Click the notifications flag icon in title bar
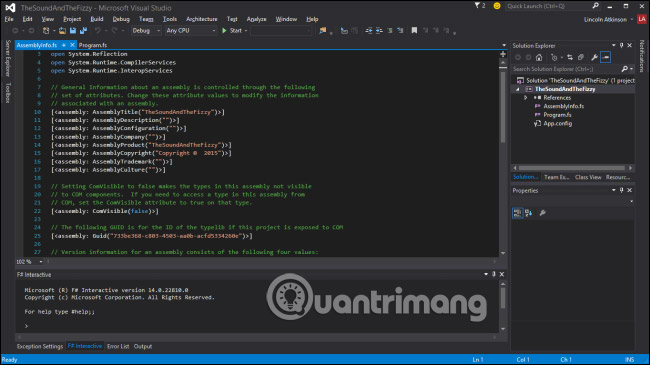Screen dimensions: 650x365 coord(477,5)
